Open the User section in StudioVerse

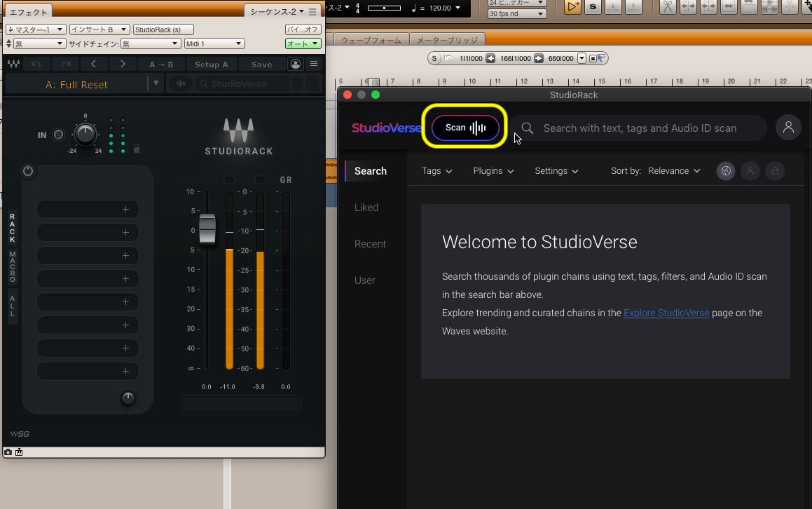click(364, 280)
